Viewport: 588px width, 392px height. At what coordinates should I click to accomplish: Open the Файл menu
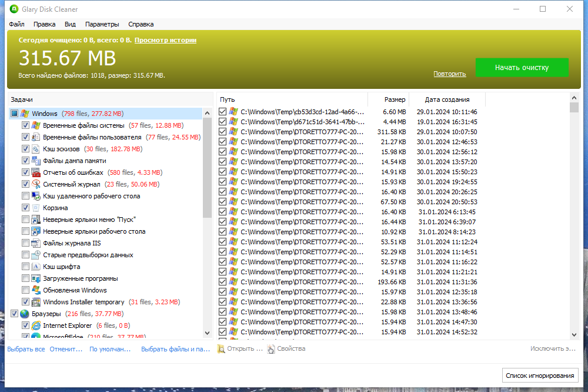click(x=17, y=24)
